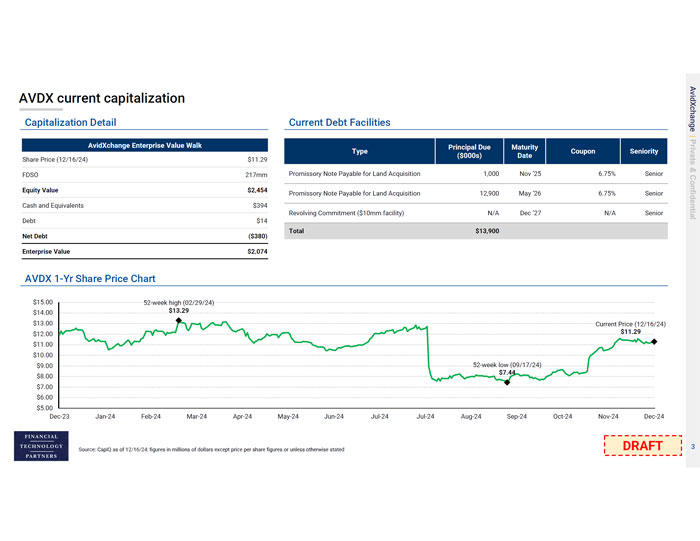The image size is (700, 541).
Task: Select the Total $13,900 row
Action: [476, 231]
